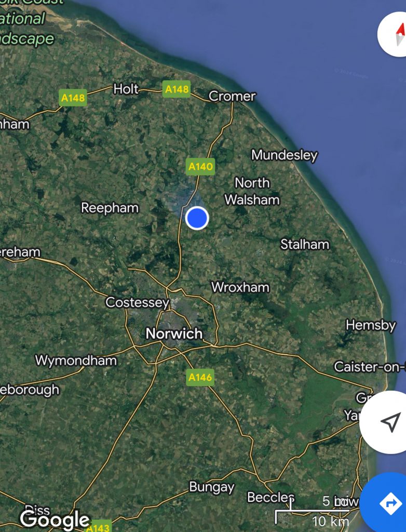Tap the A148 shield near Cromer

coord(177,89)
